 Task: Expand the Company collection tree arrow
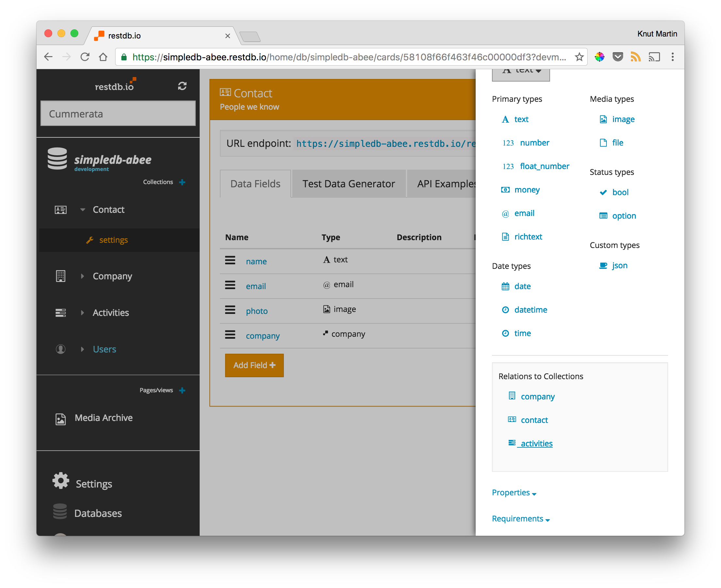pyautogui.click(x=82, y=276)
